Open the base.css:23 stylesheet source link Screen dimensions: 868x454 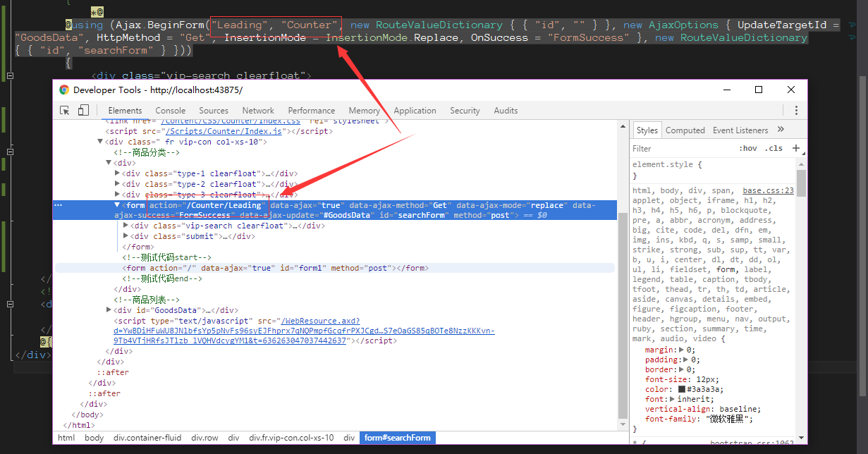[x=768, y=190]
